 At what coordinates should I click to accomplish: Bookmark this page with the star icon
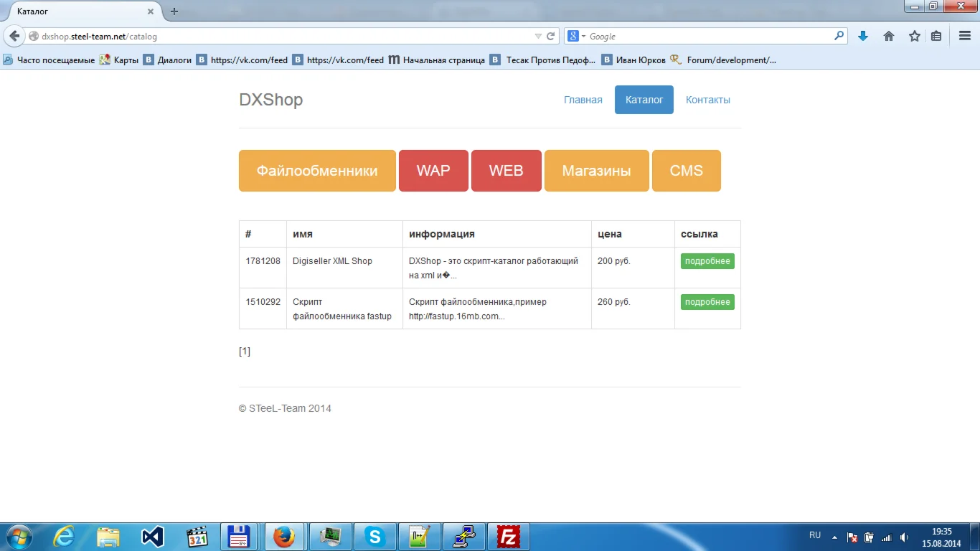(x=914, y=35)
